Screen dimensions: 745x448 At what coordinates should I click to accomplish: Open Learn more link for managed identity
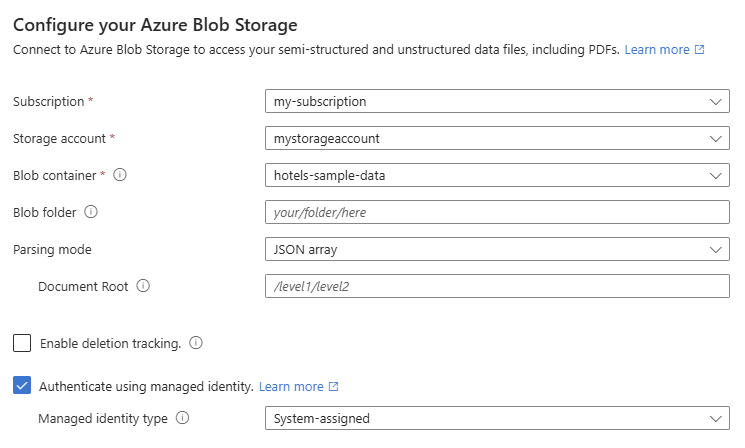click(x=291, y=387)
